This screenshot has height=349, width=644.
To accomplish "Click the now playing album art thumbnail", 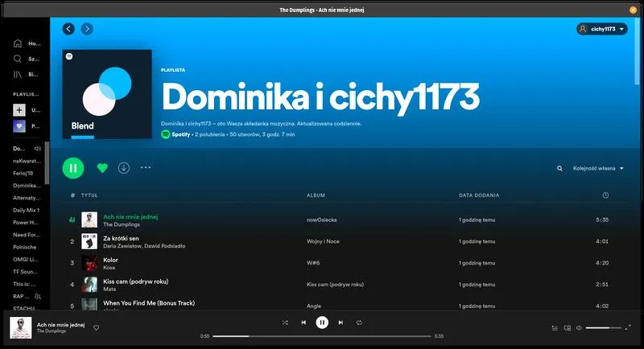I will (x=21, y=327).
